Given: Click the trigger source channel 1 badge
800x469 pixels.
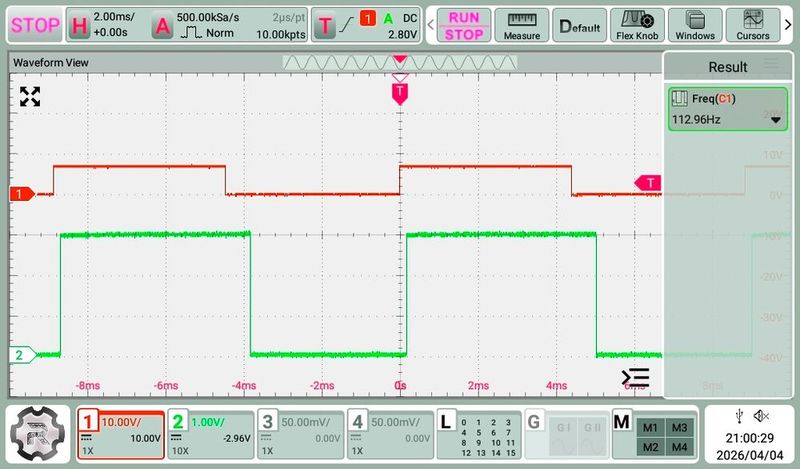Looking at the screenshot, I should click(x=367, y=19).
